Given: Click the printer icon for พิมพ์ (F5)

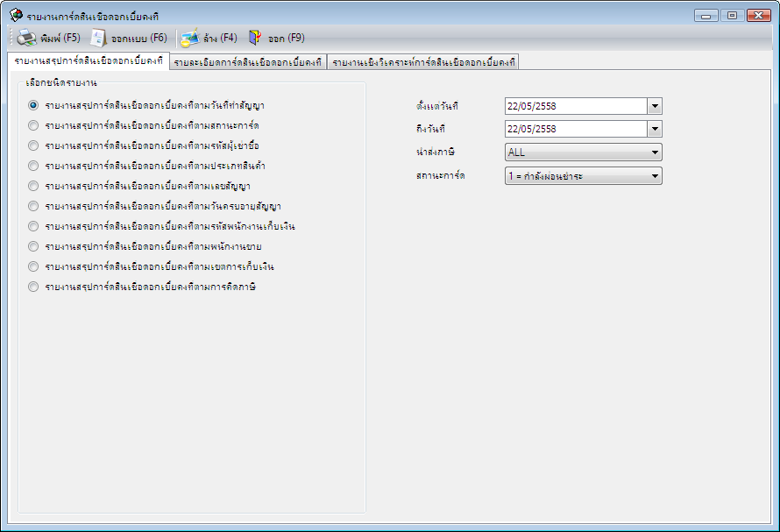Looking at the screenshot, I should point(26,38).
